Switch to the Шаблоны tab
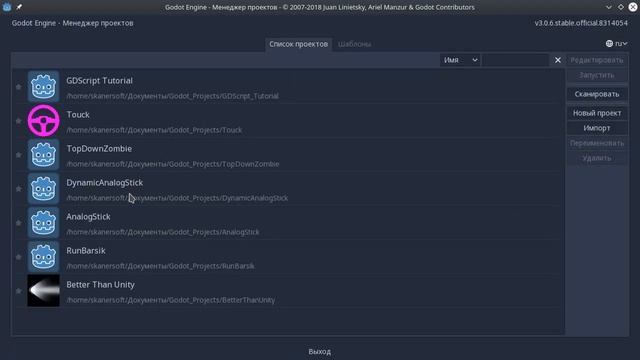Screen dimensions: 640x360 (x=354, y=44)
